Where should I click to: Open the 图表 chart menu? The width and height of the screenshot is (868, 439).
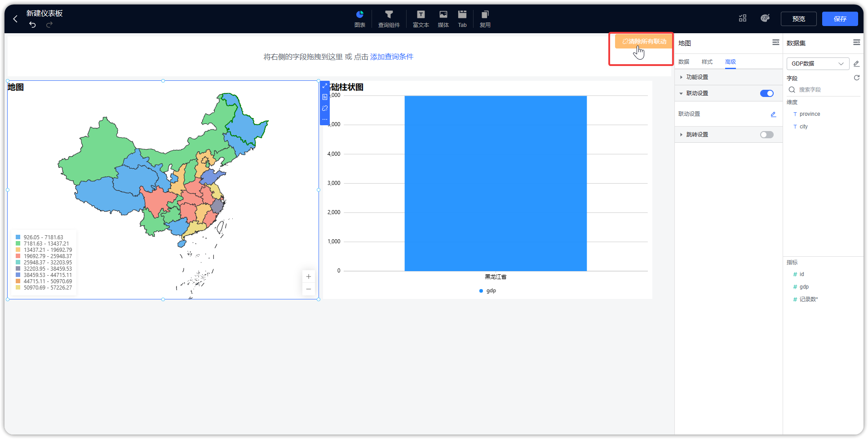tap(360, 19)
